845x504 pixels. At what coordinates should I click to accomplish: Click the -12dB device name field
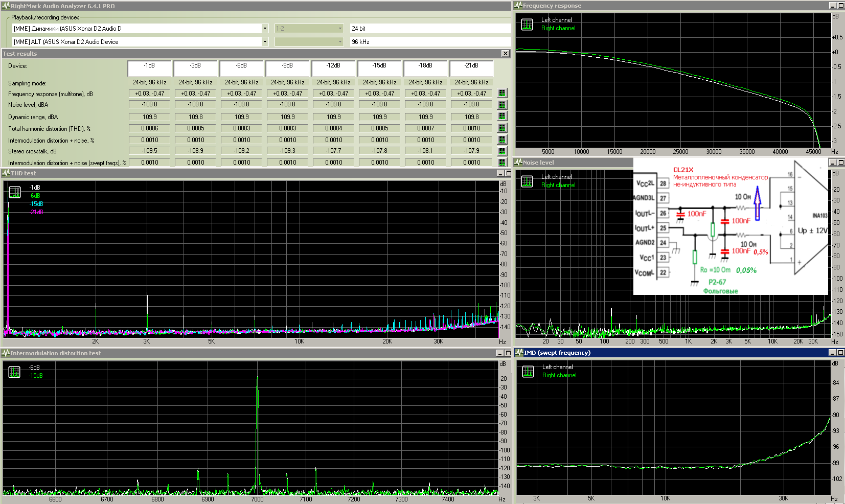[x=333, y=68]
